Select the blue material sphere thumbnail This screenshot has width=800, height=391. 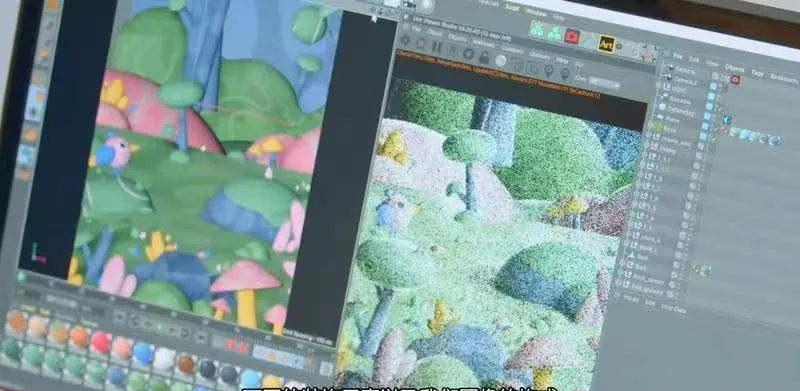pos(143,352)
